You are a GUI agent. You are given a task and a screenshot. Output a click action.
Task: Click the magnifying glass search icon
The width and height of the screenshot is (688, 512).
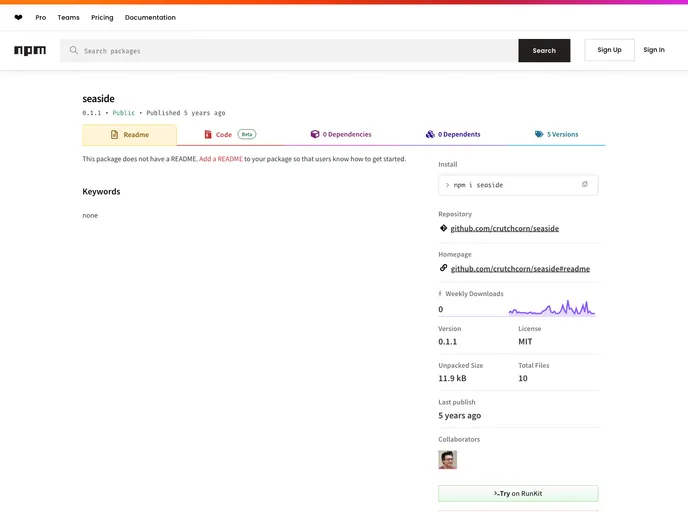(73, 50)
